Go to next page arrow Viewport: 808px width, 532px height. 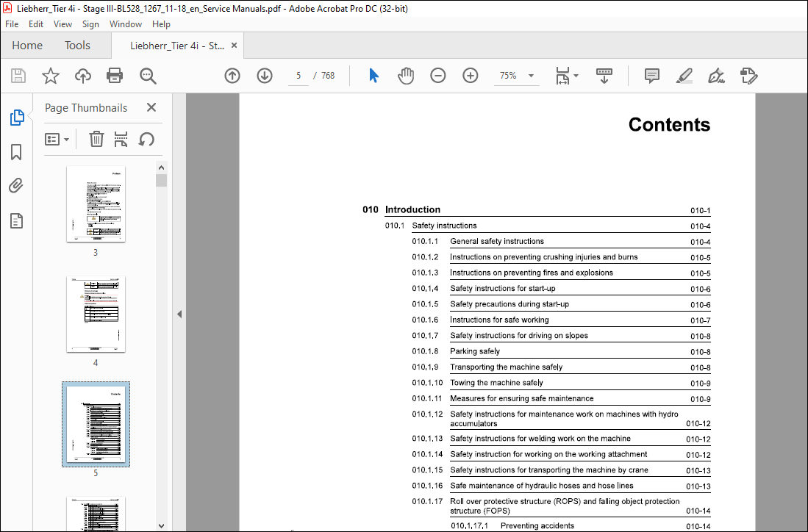tap(265, 76)
